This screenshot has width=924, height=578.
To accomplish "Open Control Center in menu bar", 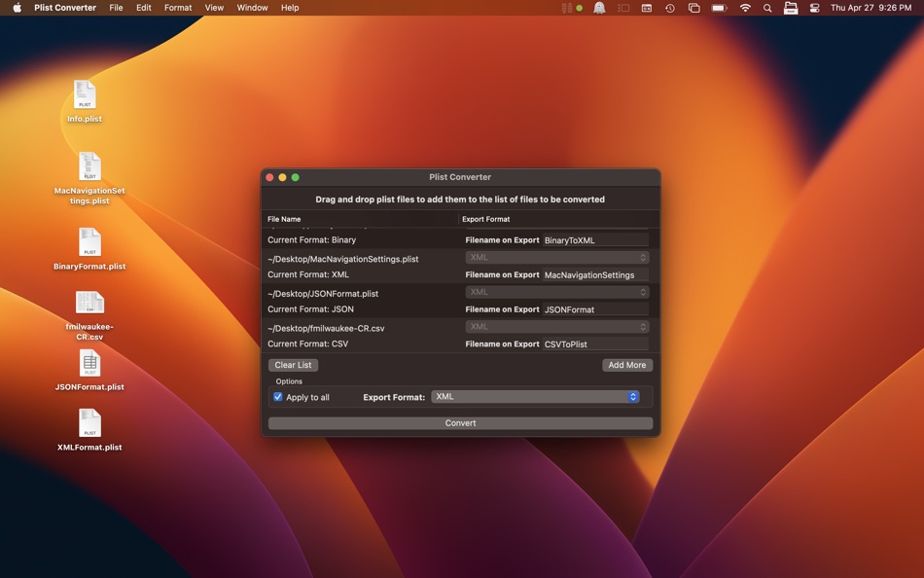I will tap(814, 8).
